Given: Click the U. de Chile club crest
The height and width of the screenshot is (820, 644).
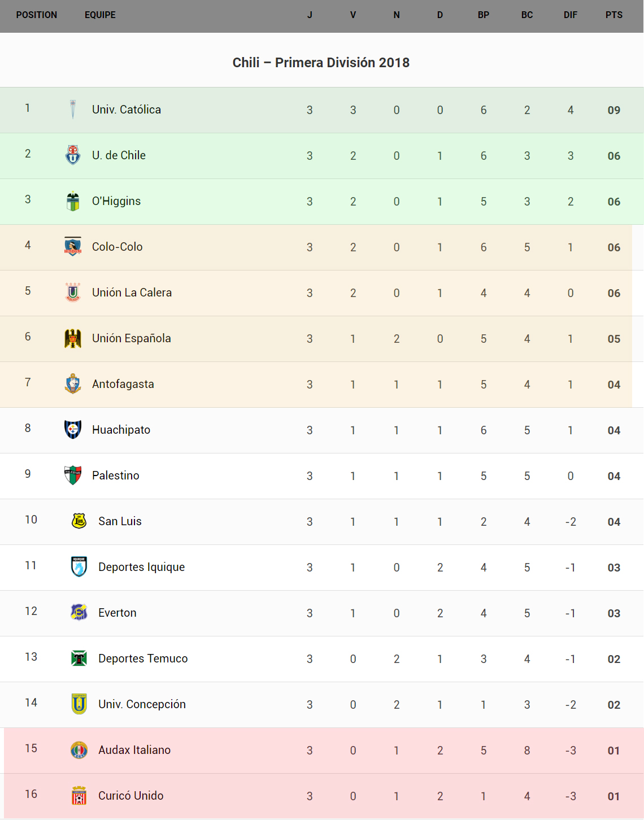Looking at the screenshot, I should pos(73,155).
